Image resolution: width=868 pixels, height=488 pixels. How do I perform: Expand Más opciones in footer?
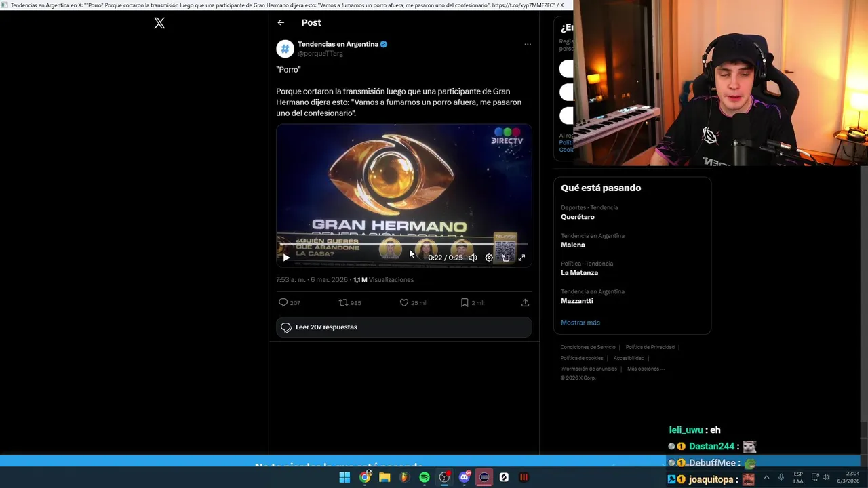pos(646,369)
